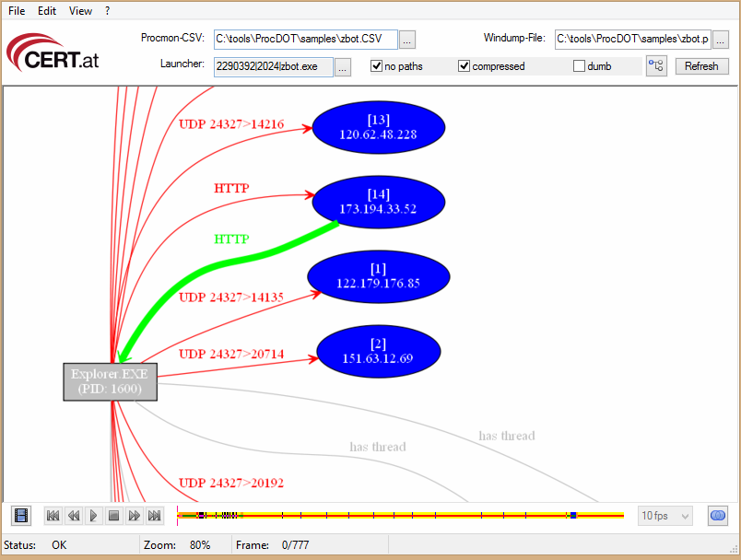This screenshot has width=741, height=560.
Task: Open the View menu
Action: 80,11
